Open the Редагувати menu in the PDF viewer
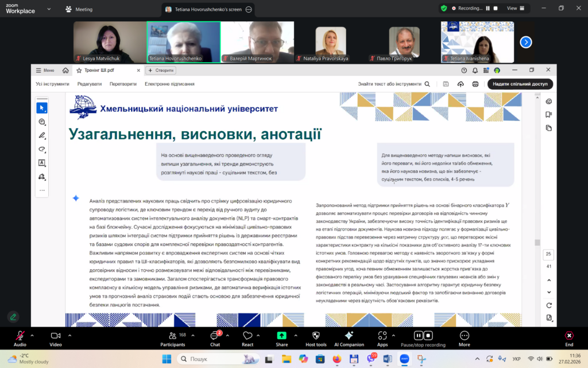Image resolution: width=588 pixels, height=368 pixels. click(x=90, y=84)
